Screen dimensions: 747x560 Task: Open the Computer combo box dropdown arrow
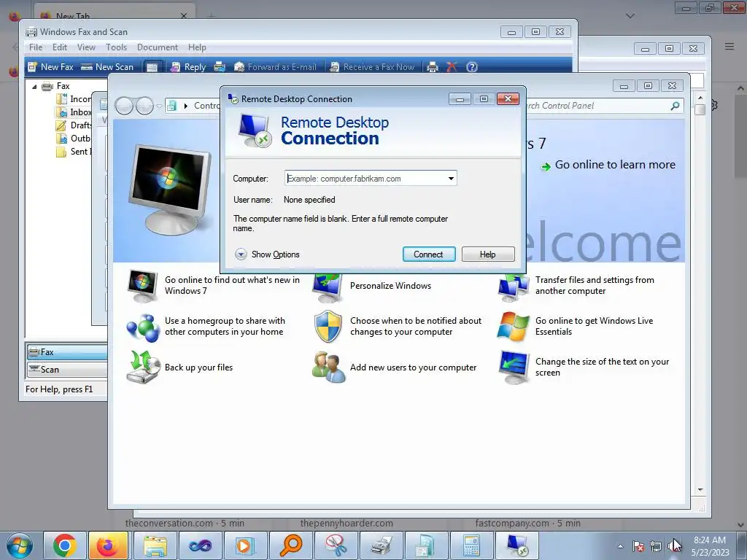(451, 179)
